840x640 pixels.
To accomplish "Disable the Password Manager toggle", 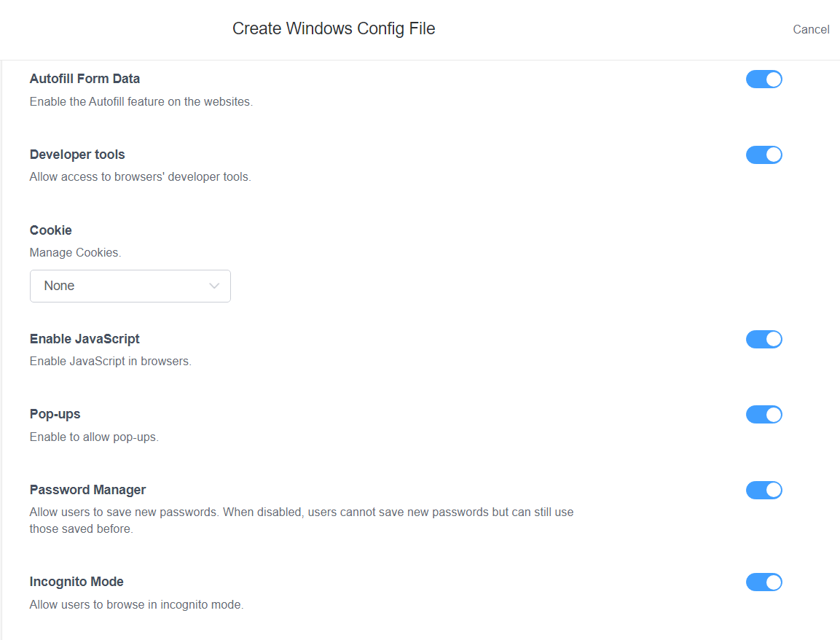I will coord(764,490).
